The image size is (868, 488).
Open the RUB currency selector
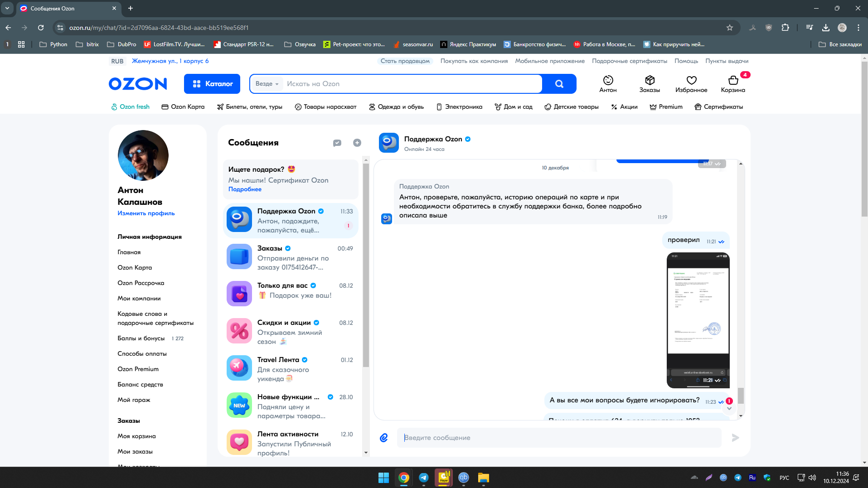[x=117, y=61]
